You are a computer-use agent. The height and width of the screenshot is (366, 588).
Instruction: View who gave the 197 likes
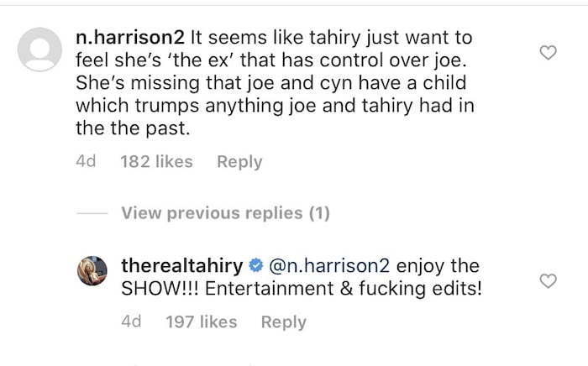click(x=202, y=322)
